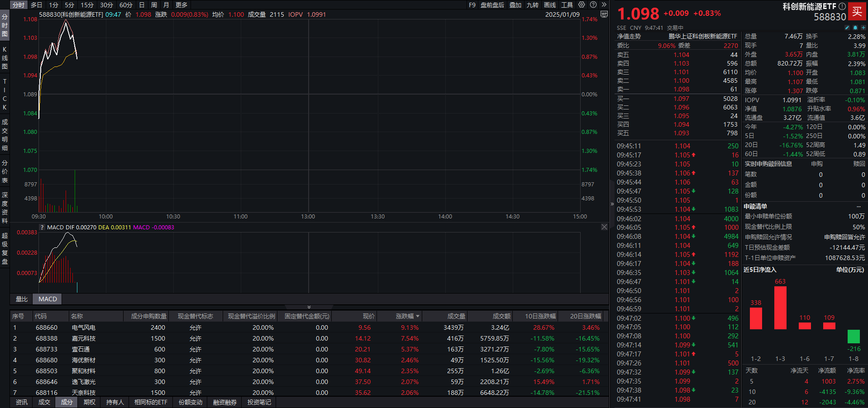Open chart settings gear icon
The height and width of the screenshot is (408, 868).
[582, 5]
